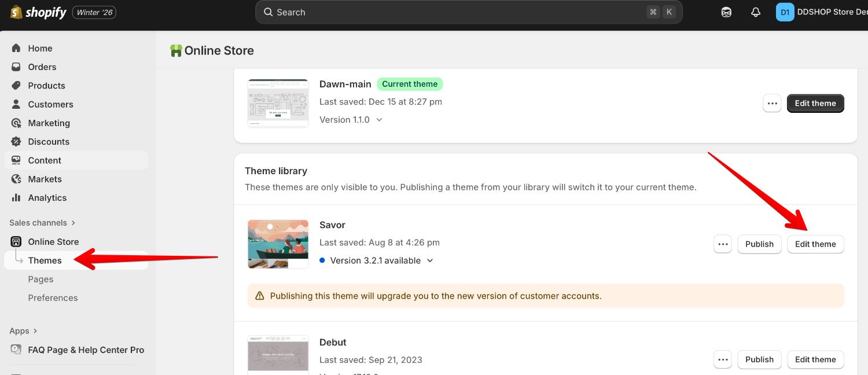Open the FAQ Page & Help Center Pro app
Screen dimensions: 868x375
86,350
